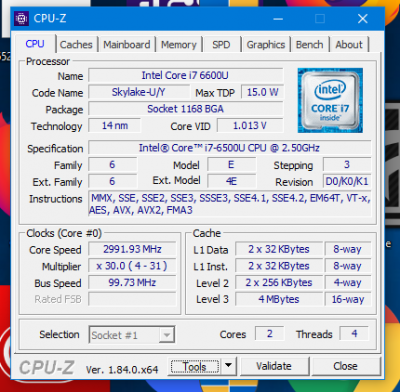Click the Core Speed value field
Viewport: 400px width, 392px height.
(x=132, y=249)
